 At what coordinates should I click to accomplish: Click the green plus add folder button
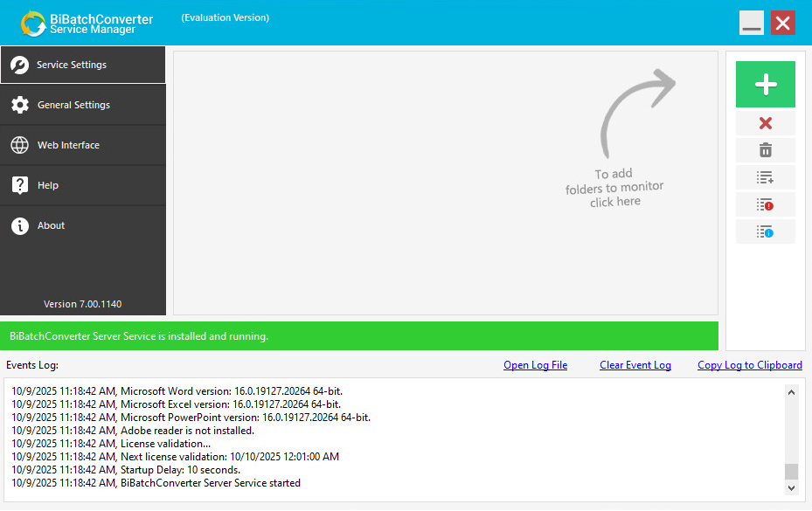[765, 85]
